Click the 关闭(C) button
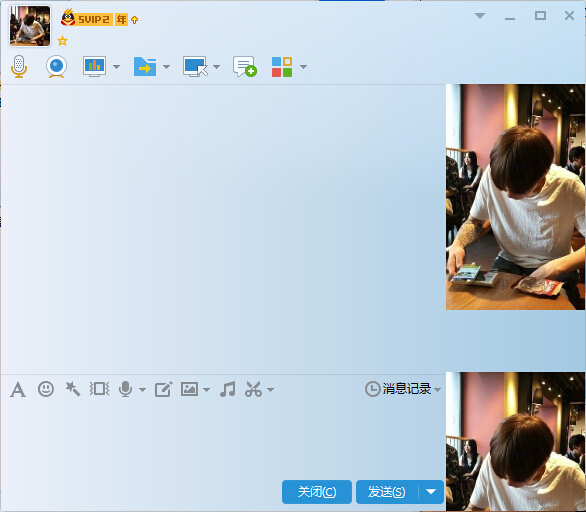Screen dimensions: 586x512 (317, 491)
